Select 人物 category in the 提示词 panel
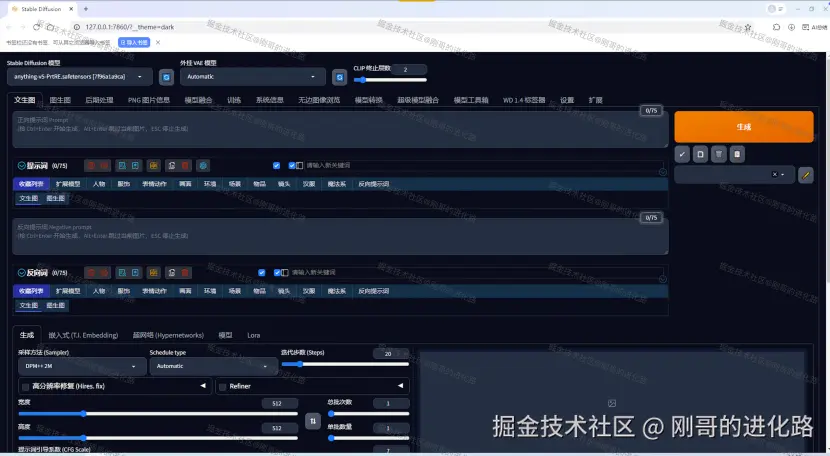The height and width of the screenshot is (456, 830). pos(99,184)
